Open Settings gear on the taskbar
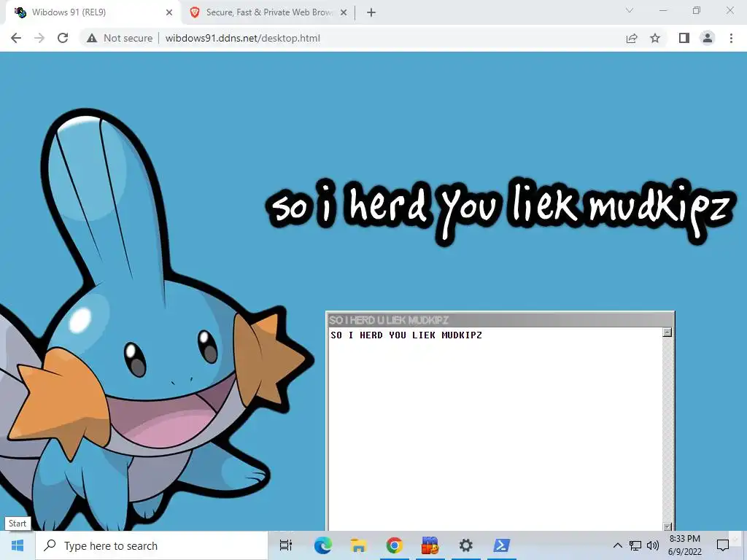Viewport: 747px width, 560px height. (x=465, y=545)
